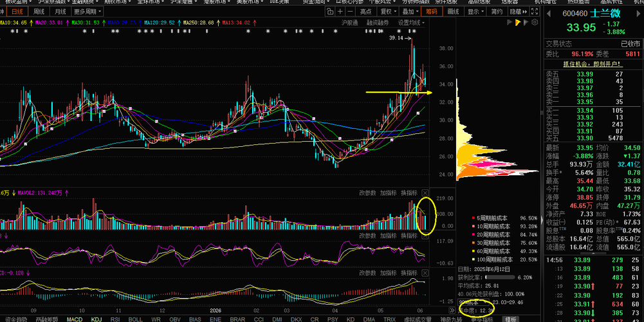Open 期权市场 menu dropdown
The width and height of the screenshot is (644, 322).
click(x=117, y=2)
